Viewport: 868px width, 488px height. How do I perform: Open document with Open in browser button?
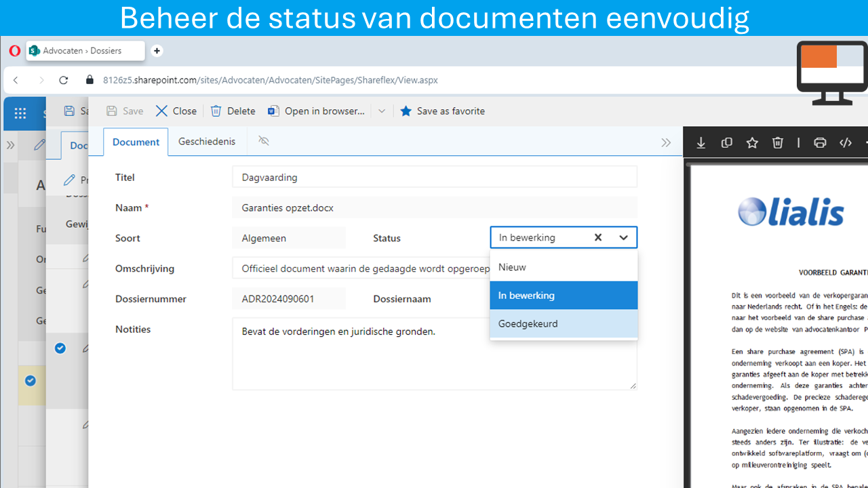(x=316, y=111)
